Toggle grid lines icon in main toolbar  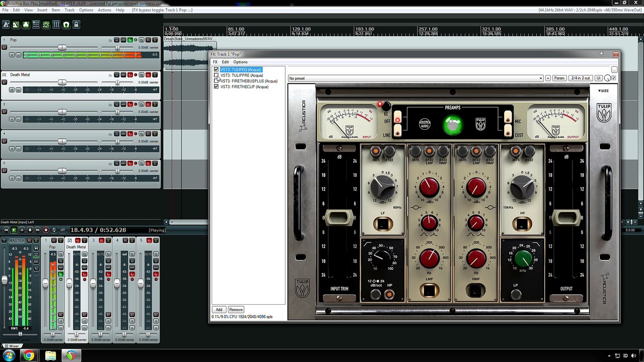[x=56, y=24]
